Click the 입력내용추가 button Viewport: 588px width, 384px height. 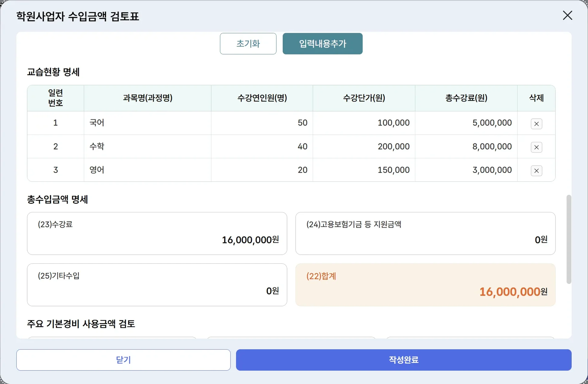(x=322, y=44)
